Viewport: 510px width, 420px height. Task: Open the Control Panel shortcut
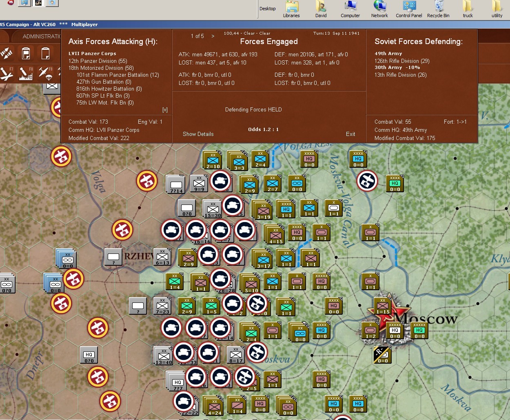point(409,9)
